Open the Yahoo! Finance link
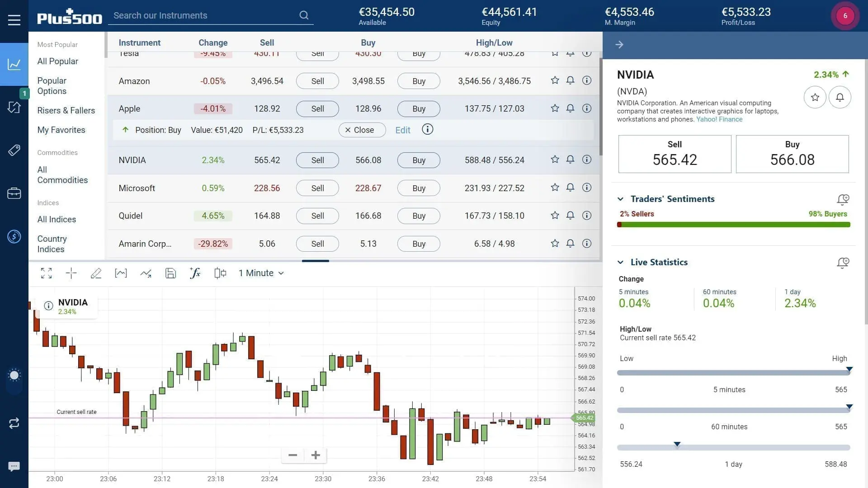868x488 pixels. tap(719, 119)
